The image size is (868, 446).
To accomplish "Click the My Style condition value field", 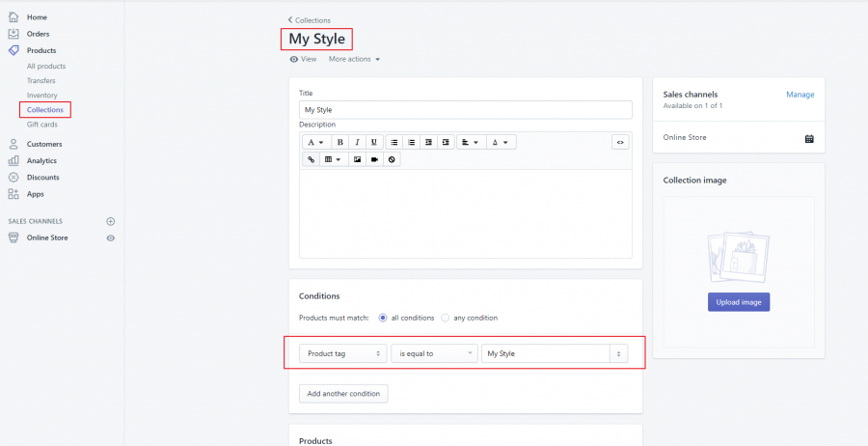I will (546, 353).
